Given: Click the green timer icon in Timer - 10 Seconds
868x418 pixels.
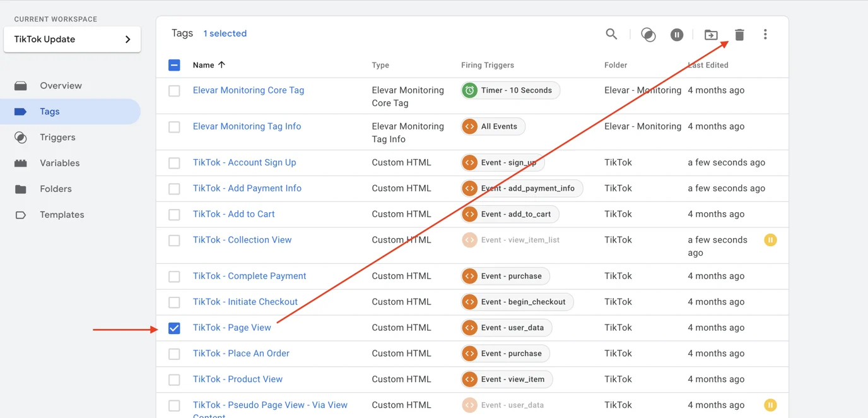Looking at the screenshot, I should [x=469, y=90].
